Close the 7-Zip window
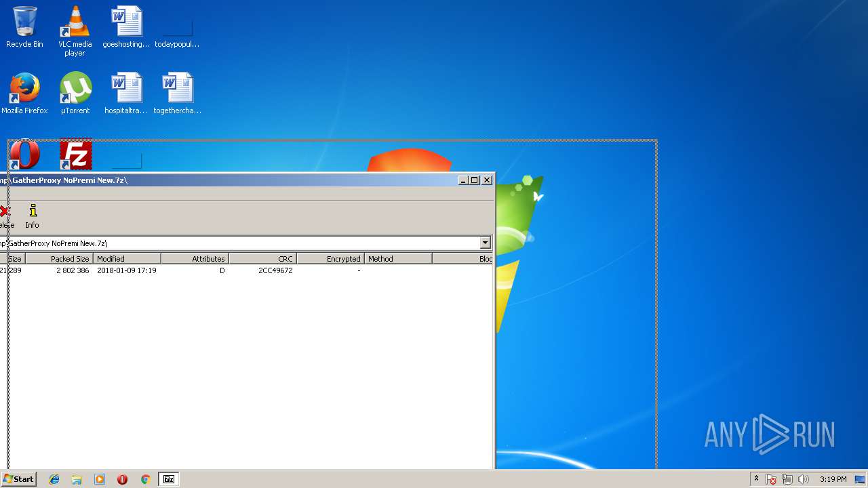 (487, 180)
